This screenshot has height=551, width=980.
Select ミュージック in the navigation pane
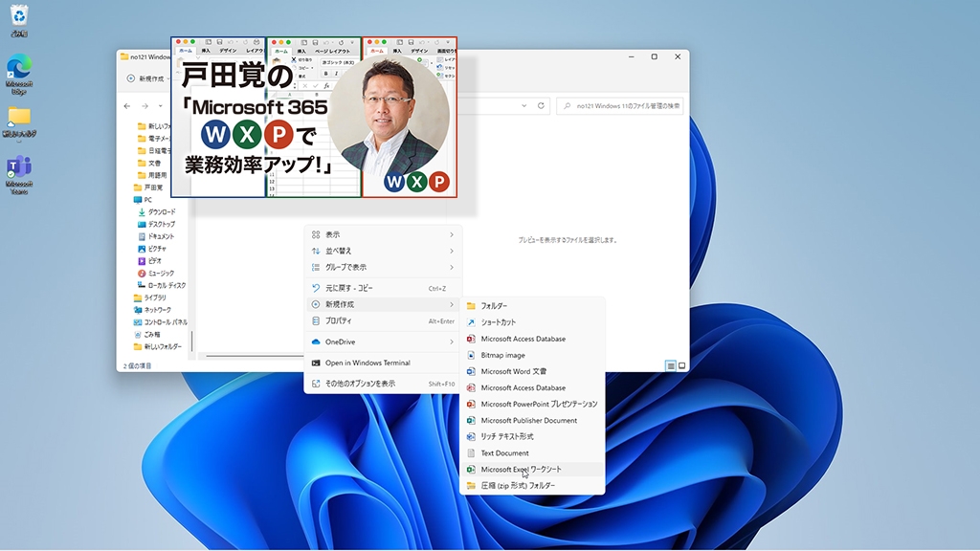[x=156, y=273]
